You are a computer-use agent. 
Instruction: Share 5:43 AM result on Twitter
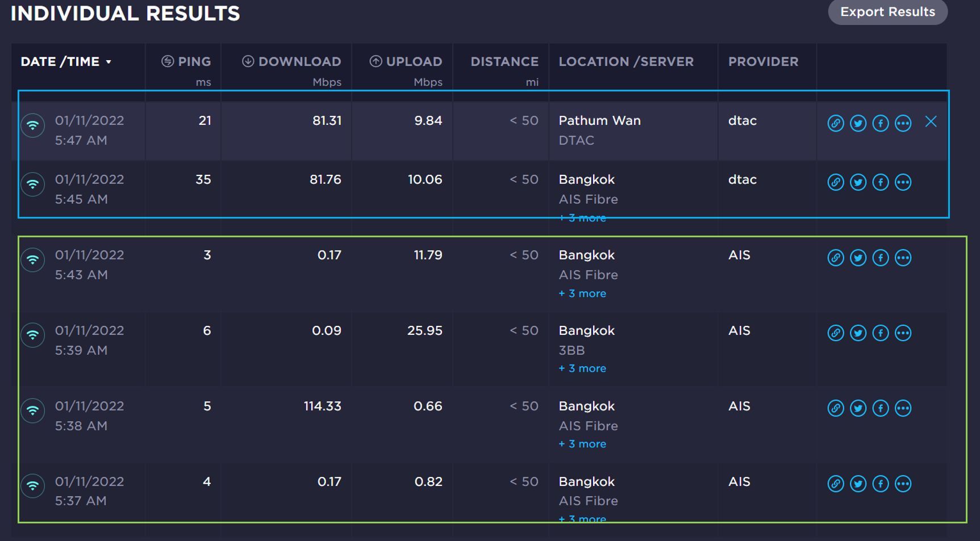(858, 258)
